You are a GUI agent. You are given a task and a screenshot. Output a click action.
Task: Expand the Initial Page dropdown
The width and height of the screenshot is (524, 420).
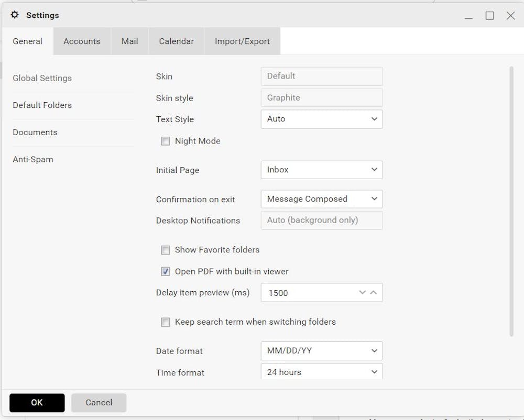(321, 170)
